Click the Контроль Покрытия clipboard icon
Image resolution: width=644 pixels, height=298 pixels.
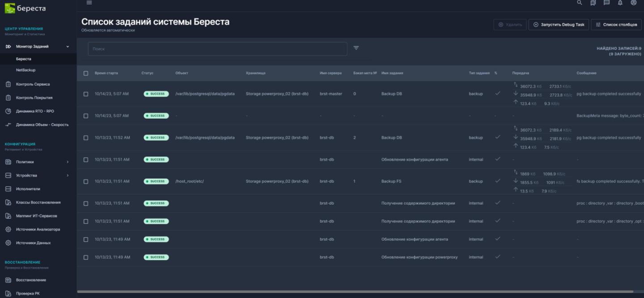pyautogui.click(x=8, y=97)
